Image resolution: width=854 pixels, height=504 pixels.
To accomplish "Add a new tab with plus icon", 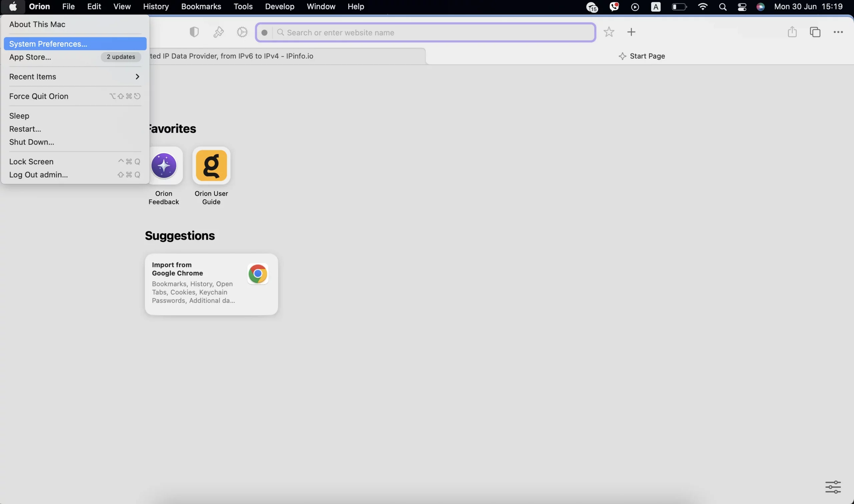I will coord(631,32).
